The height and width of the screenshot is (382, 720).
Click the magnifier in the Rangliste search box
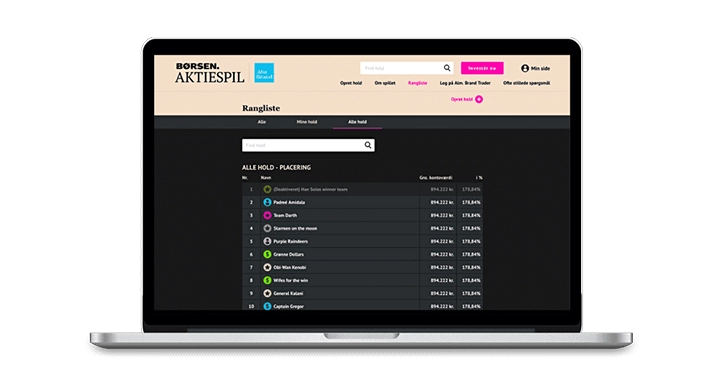pyautogui.click(x=368, y=145)
